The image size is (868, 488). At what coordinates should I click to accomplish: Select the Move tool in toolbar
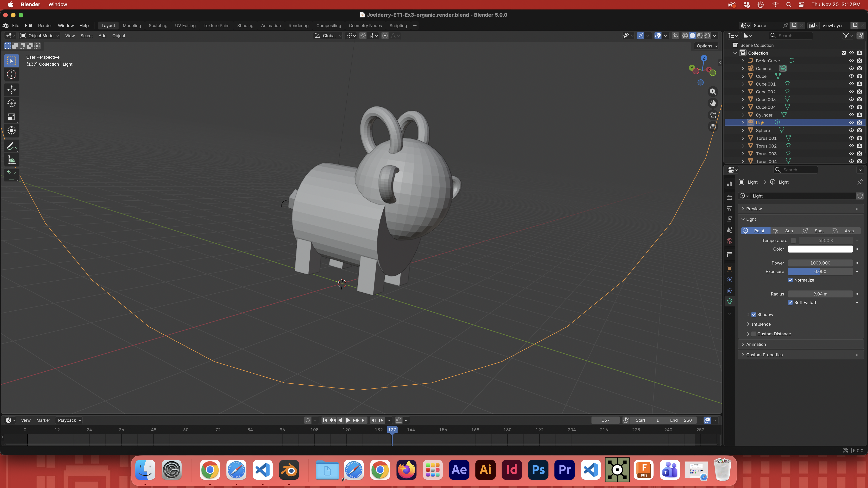[x=11, y=90]
